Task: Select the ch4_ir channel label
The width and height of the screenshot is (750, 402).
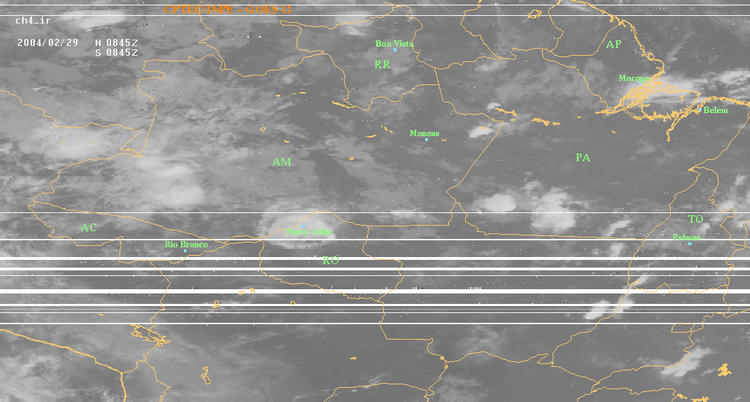Action: 33,21
